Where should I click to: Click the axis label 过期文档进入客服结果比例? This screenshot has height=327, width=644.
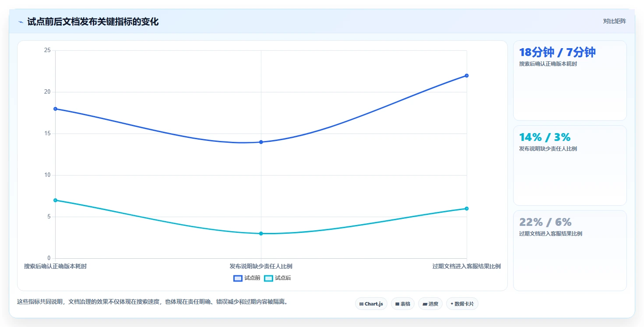pos(467,266)
